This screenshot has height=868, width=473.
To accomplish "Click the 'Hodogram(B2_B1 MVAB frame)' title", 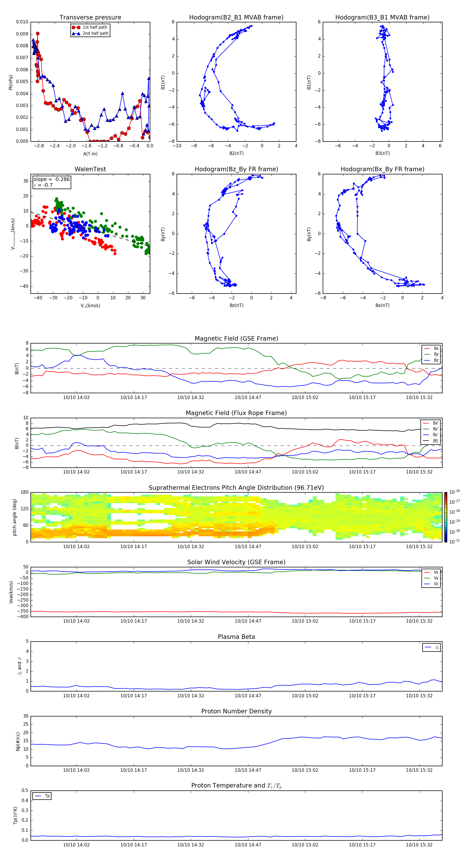I will 236,17.
